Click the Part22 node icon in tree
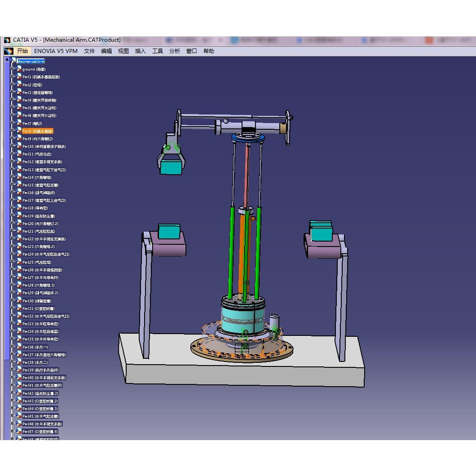The height and width of the screenshot is (476, 476). tap(19, 238)
